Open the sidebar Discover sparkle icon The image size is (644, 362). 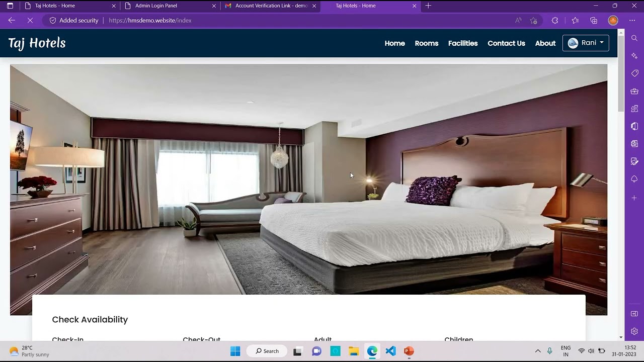tap(634, 56)
